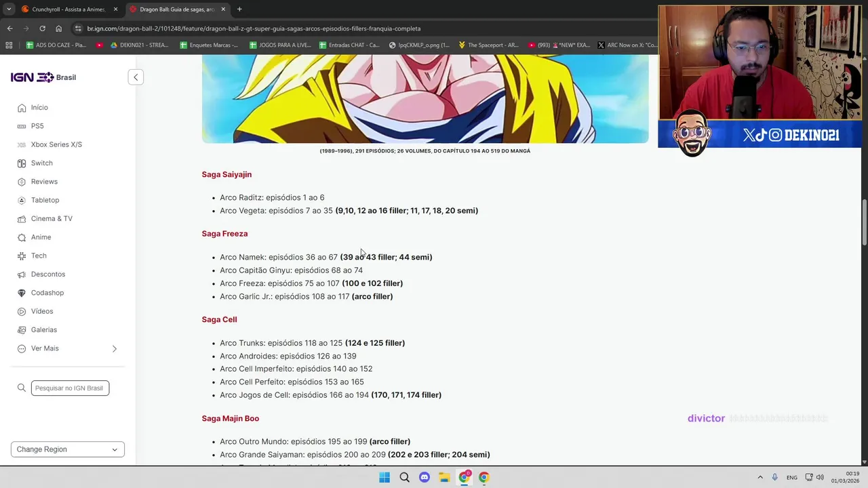Click the PS5 sidebar icon
Screen dimensions: 868x488
click(22, 126)
